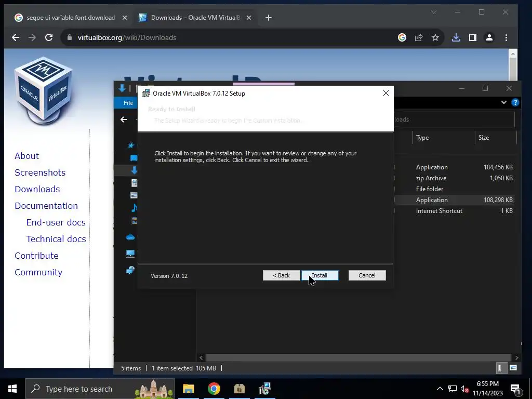Click File Explorer back arrow
The width and height of the screenshot is (532, 399).
[x=124, y=119]
